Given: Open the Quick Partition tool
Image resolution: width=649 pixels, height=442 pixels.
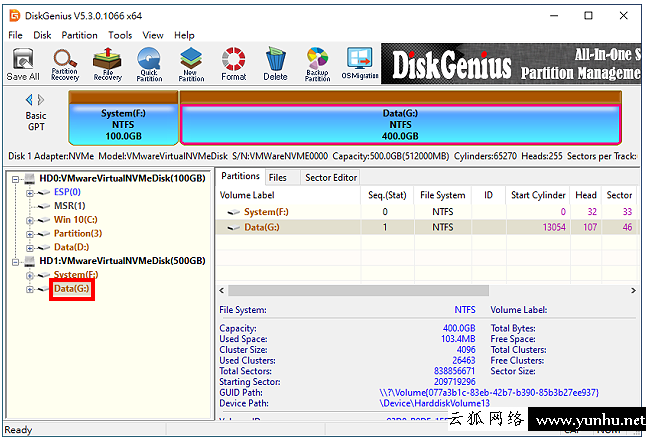Looking at the screenshot, I should tap(149, 64).
